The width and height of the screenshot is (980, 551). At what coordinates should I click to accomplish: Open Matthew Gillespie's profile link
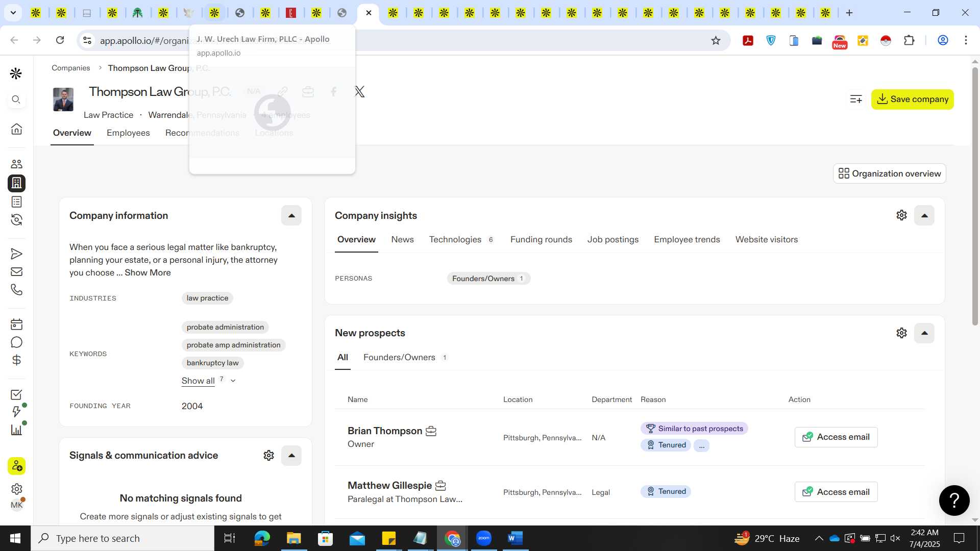pyautogui.click(x=389, y=486)
